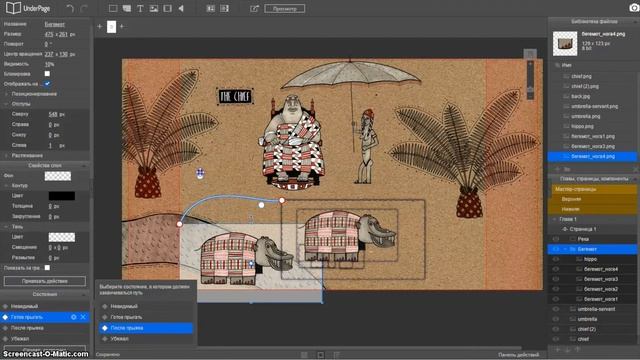Select hippo.png in the file library
Image resolution: width=640 pixels, height=360 pixels.
(x=582, y=126)
